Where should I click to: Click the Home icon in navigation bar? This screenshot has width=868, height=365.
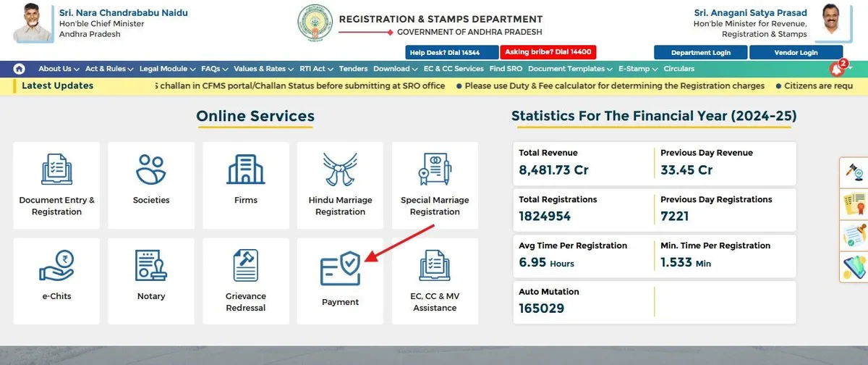(x=19, y=69)
